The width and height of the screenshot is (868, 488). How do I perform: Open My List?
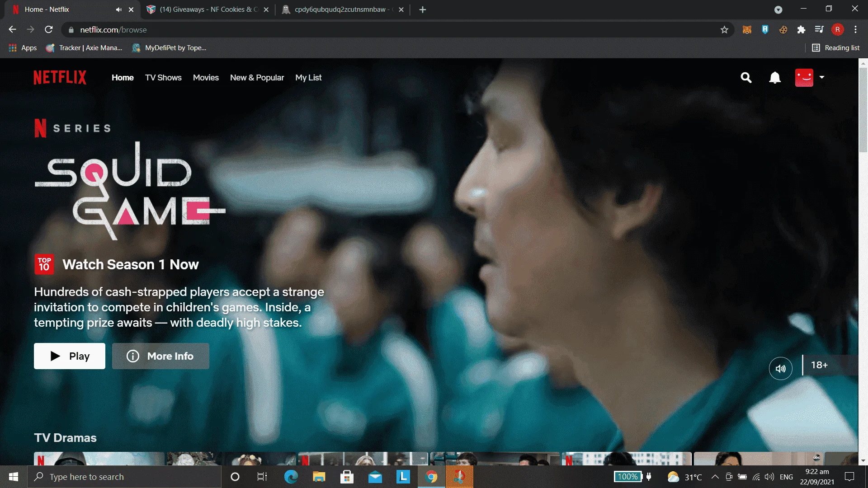(x=308, y=77)
